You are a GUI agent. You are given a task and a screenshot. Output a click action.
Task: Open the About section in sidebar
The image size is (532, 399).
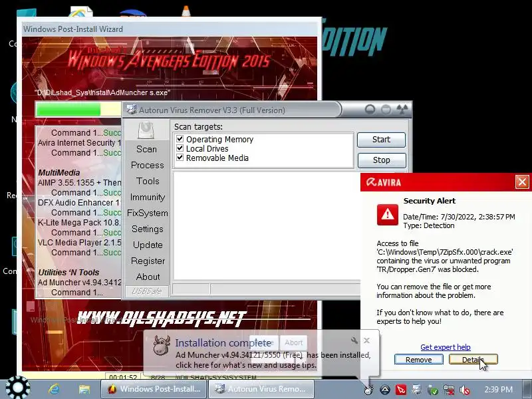[148, 277]
